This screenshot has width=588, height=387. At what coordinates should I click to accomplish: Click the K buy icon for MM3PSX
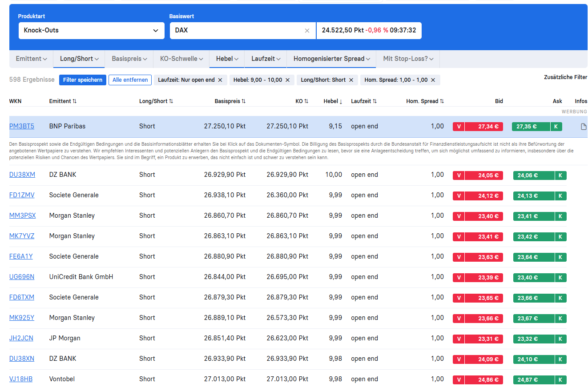pos(560,216)
